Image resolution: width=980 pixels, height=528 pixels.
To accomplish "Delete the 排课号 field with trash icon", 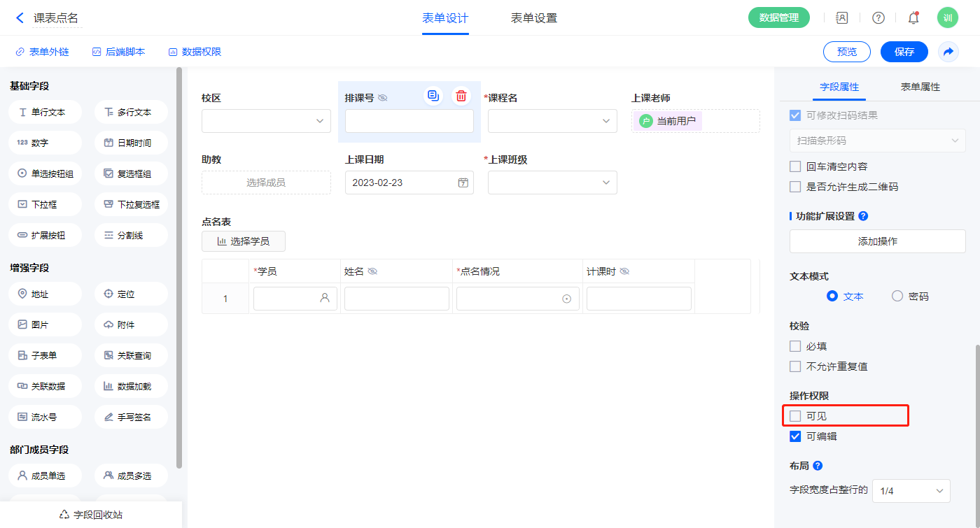I will tap(461, 97).
